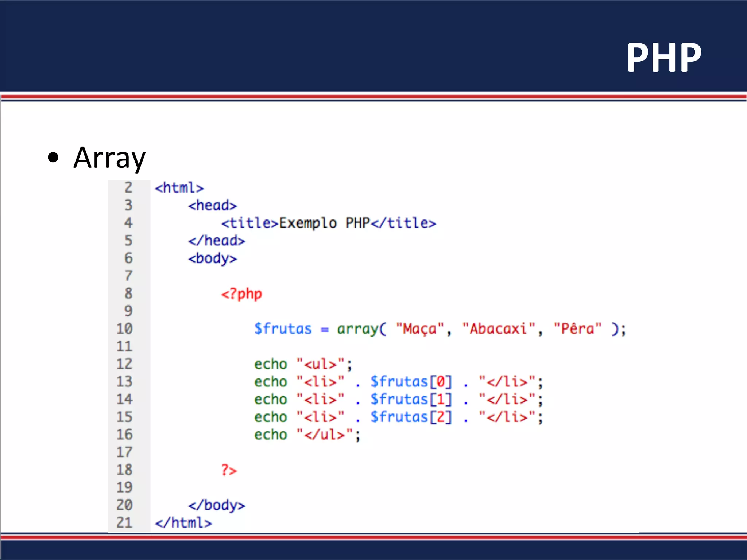Click line number 2 in the gutter

[128, 188]
